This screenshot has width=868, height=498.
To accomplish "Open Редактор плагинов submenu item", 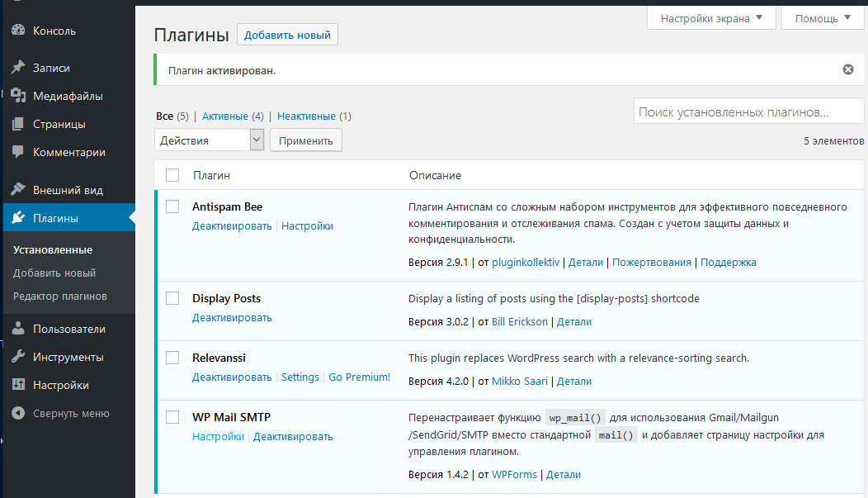I will [x=60, y=296].
